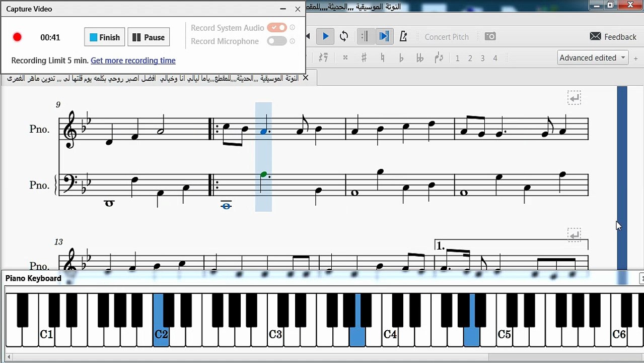This screenshot has height=363, width=644.
Task: Apply sharp accidental
Action: 364,57
